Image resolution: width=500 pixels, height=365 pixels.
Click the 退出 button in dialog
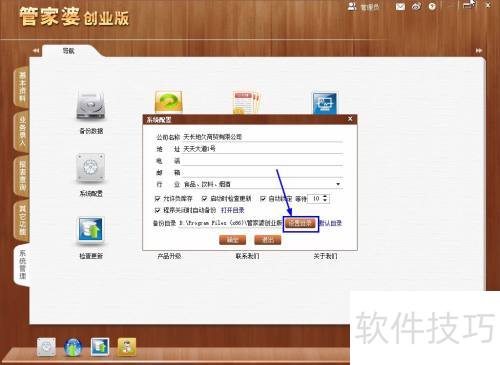268,240
